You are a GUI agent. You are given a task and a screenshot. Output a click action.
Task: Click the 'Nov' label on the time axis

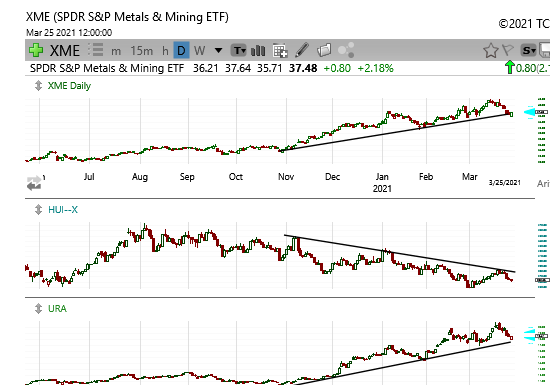pos(286,177)
